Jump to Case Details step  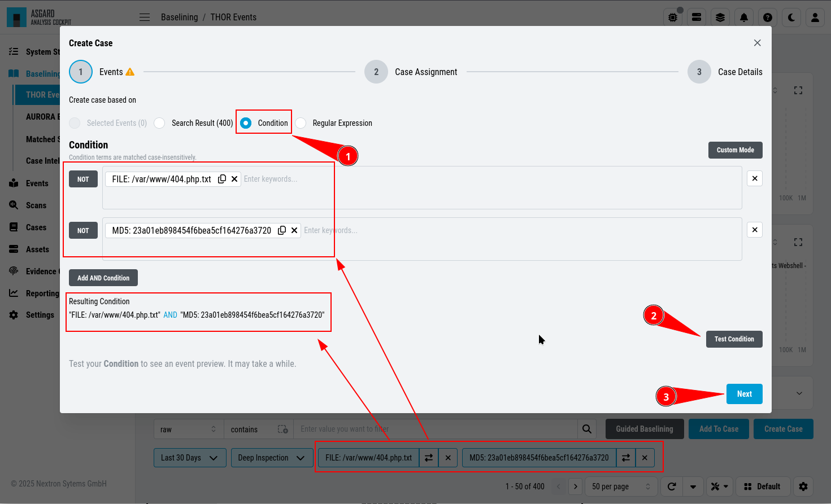[725, 72]
